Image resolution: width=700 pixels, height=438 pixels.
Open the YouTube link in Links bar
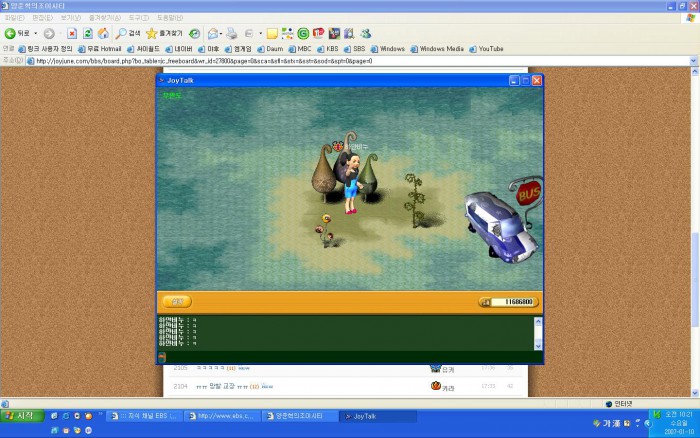(489, 48)
